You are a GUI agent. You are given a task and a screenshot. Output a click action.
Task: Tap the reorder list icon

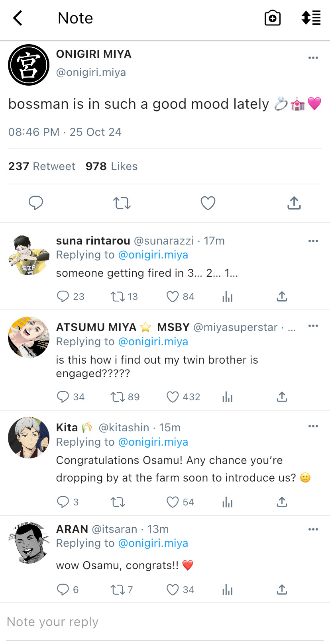pos(311,18)
